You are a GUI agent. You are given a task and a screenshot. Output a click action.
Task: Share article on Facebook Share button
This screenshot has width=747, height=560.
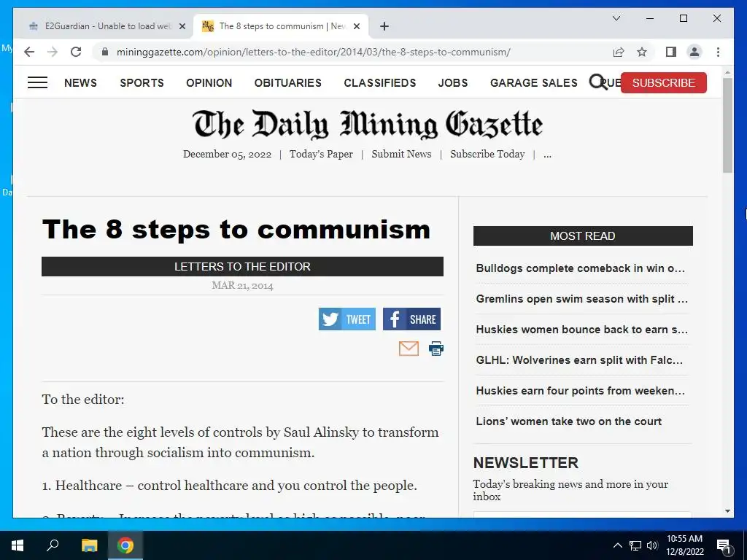(411, 319)
